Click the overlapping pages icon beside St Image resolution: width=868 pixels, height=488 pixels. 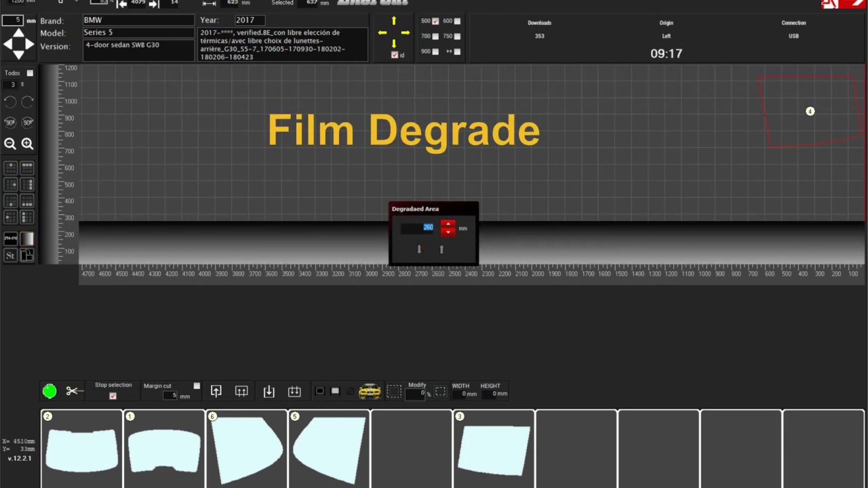click(x=27, y=256)
